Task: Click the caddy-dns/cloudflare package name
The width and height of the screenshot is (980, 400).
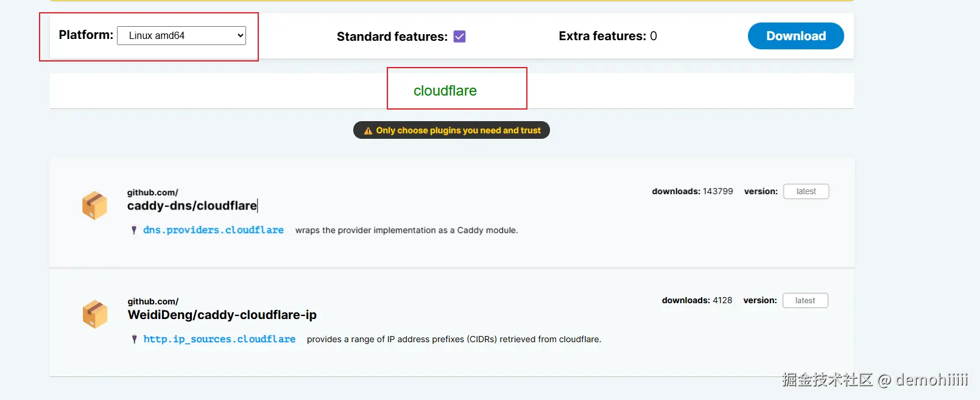Action: [x=192, y=206]
